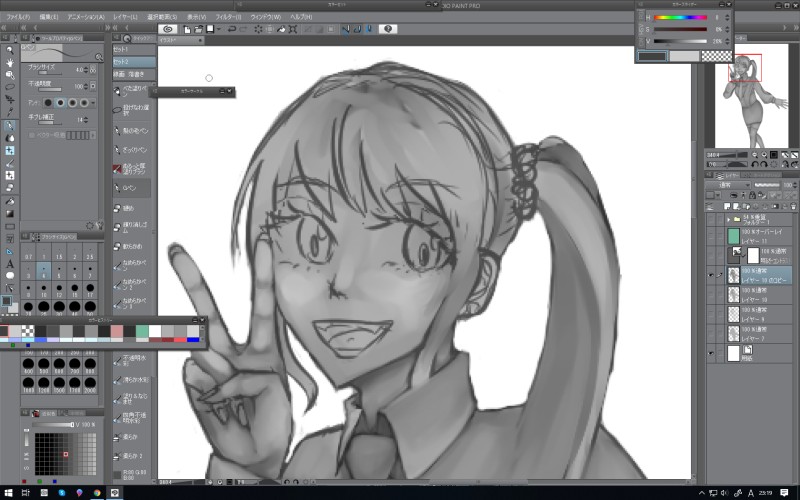
Task: Adjust opacity value stepper
Action: (x=86, y=86)
